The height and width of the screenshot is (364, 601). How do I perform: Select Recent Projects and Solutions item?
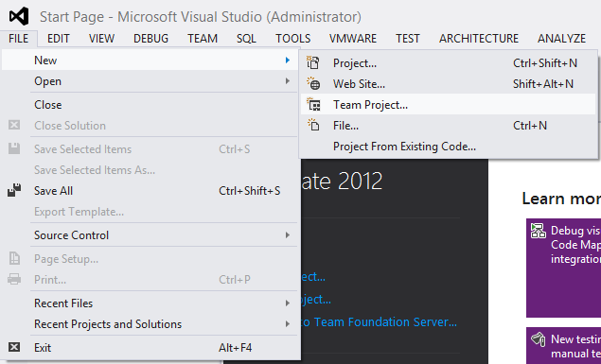(150, 323)
